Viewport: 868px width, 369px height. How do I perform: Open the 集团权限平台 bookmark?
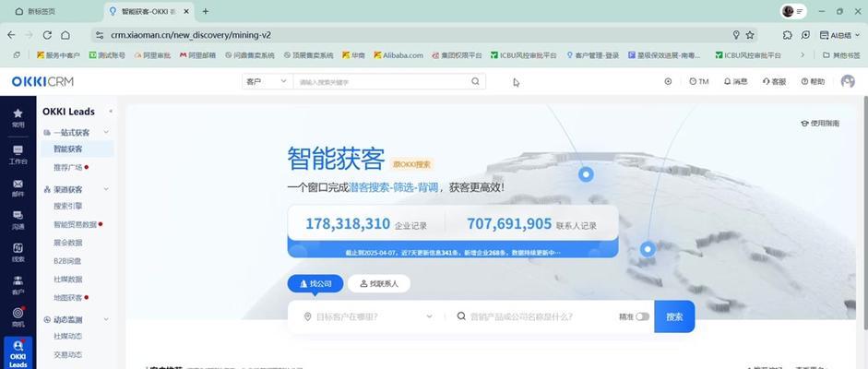tap(457, 55)
